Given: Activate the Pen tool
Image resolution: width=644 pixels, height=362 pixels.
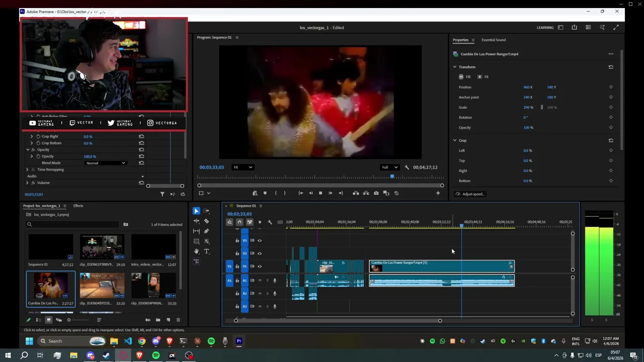Looking at the screenshot, I should [206, 231].
